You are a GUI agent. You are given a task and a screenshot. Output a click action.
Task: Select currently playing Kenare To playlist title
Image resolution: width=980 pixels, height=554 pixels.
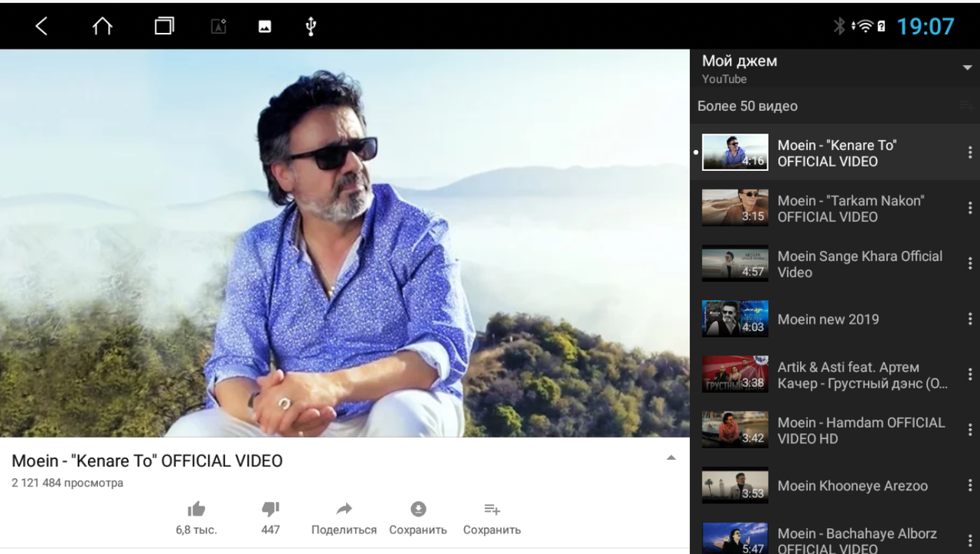click(x=837, y=153)
